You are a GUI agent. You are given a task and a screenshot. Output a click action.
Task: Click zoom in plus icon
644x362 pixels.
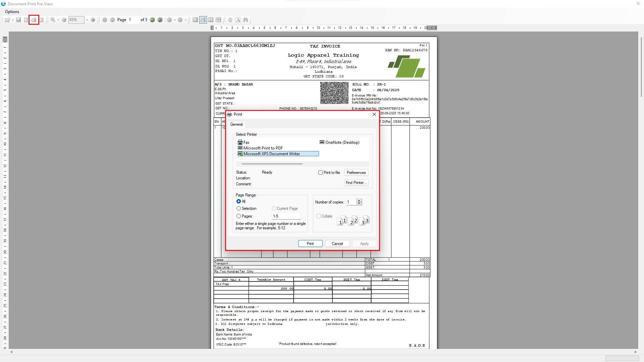point(93,20)
